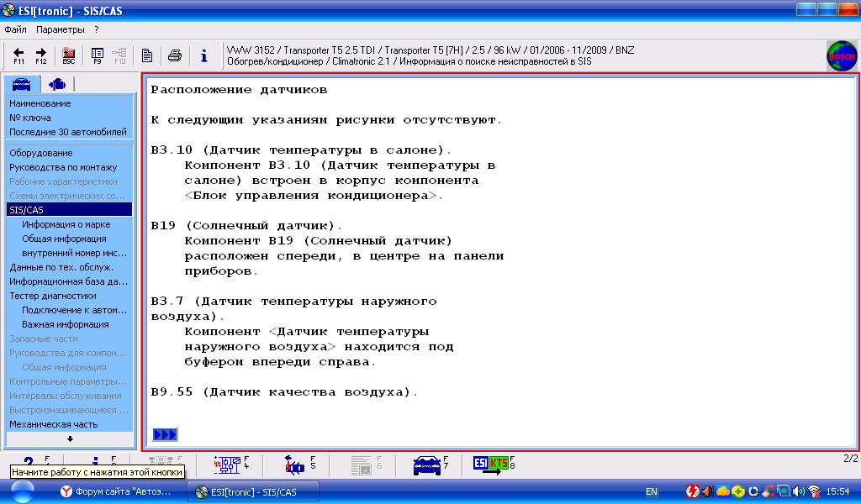The image size is (861, 504).
Task: Open Последние 30 автомобилей
Action: tap(68, 132)
